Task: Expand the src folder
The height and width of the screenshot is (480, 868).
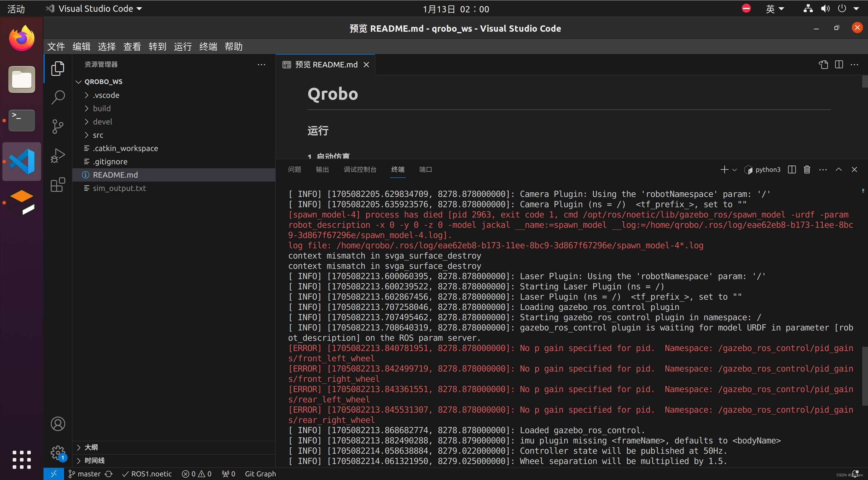Action: tap(174, 135)
